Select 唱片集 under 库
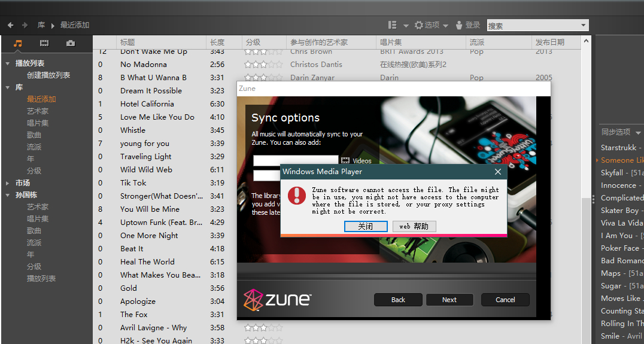The height and width of the screenshot is (344, 644). [38, 123]
